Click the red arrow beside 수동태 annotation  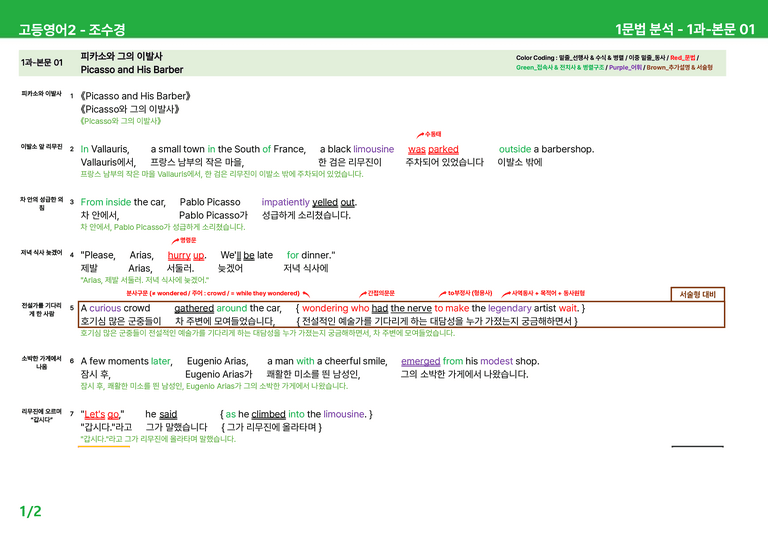click(x=420, y=135)
